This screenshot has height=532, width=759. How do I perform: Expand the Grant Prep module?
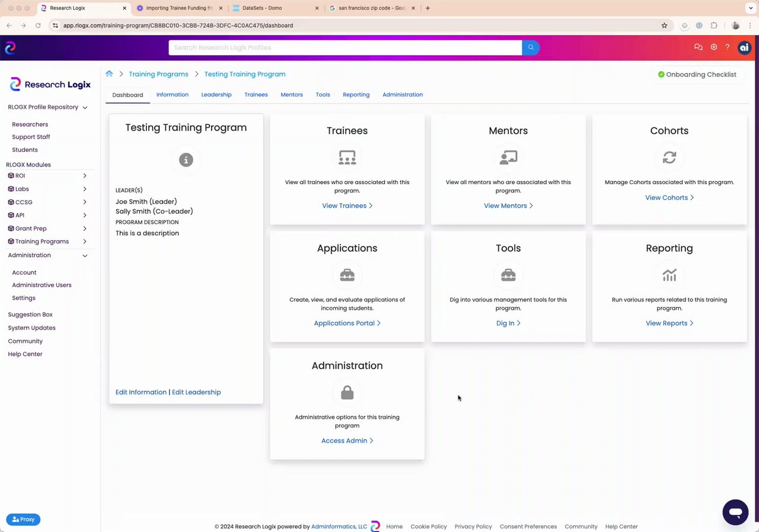tap(85, 229)
